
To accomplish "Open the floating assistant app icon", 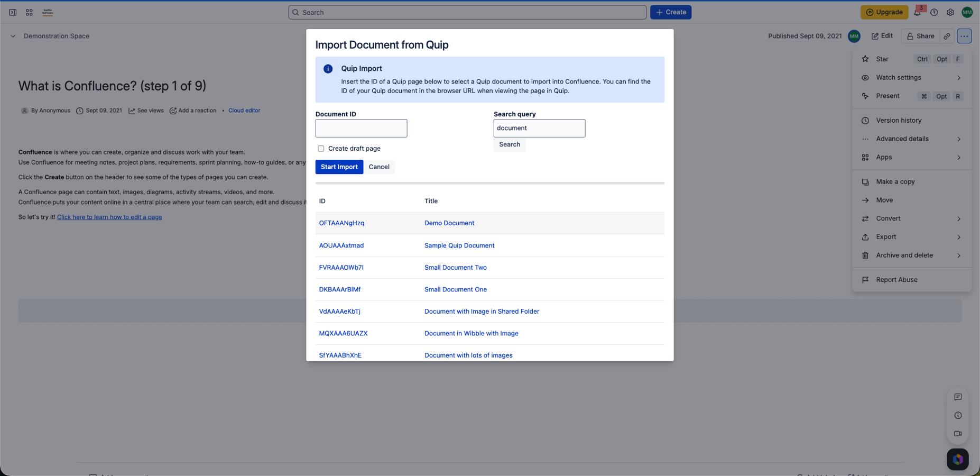I will (958, 460).
